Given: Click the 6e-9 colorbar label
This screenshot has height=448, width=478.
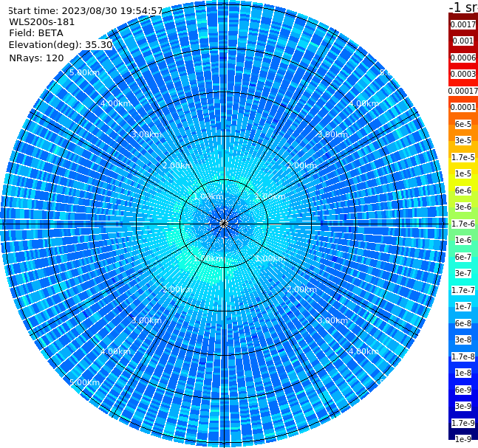Looking at the screenshot, I should coord(463,390).
